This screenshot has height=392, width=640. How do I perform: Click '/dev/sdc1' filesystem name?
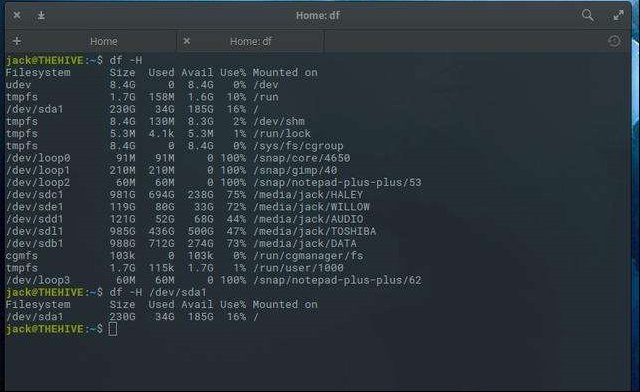pos(35,195)
